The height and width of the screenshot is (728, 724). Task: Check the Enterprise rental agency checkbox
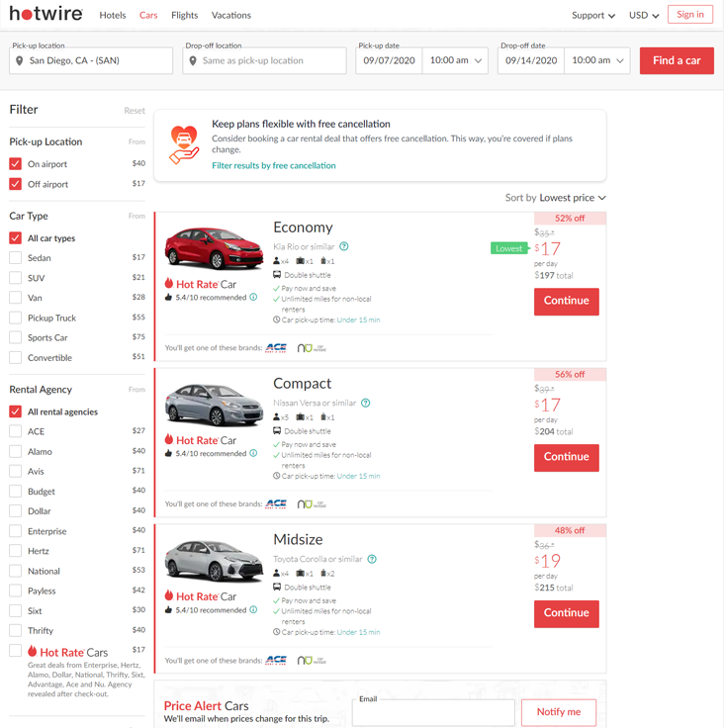coord(15,531)
